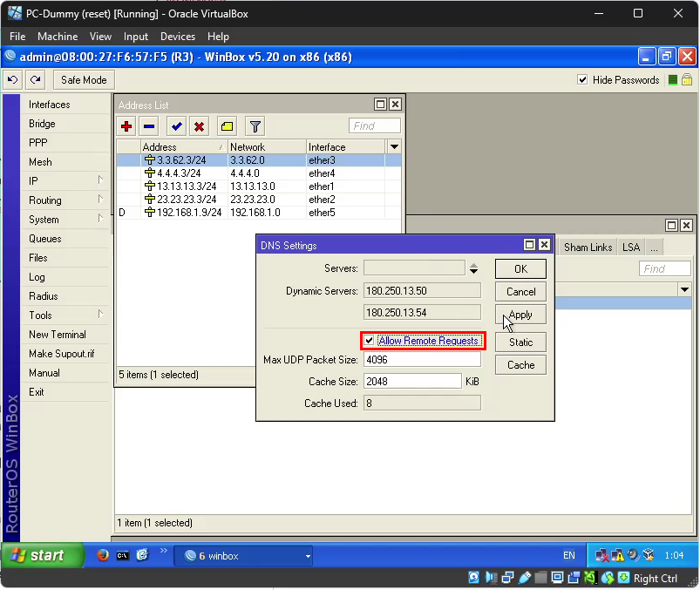Open the winbox taskbar group dropdown
Viewport: 700px width, 590px height.
point(308,557)
